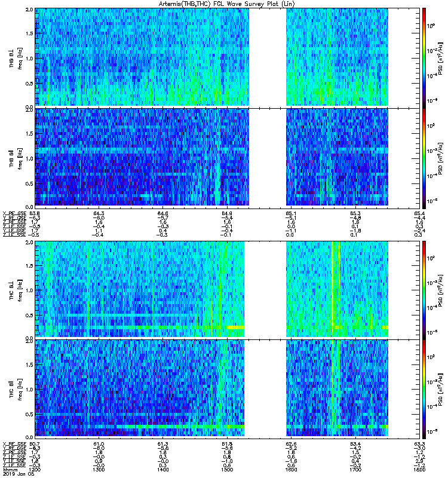Click the X_RE_GSE row label under the THC panels
Image resolution: width=448 pixels, height=478 pixels.
click(x=14, y=444)
